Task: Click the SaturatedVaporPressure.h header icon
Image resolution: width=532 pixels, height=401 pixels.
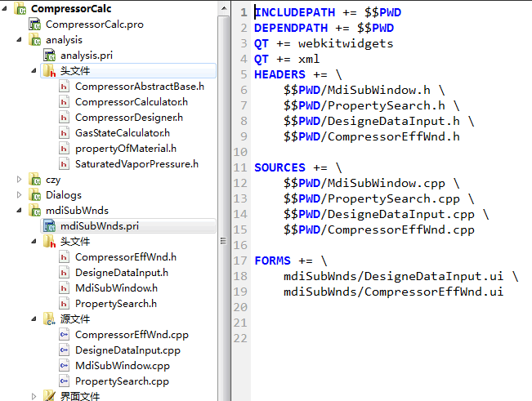Action: [64, 164]
